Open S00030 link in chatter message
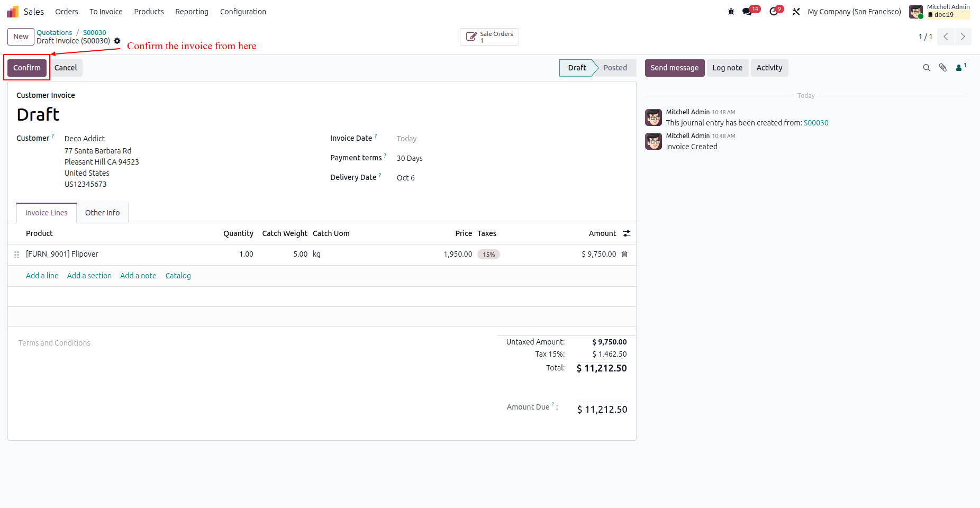The width and height of the screenshot is (980, 508). pyautogui.click(x=816, y=123)
